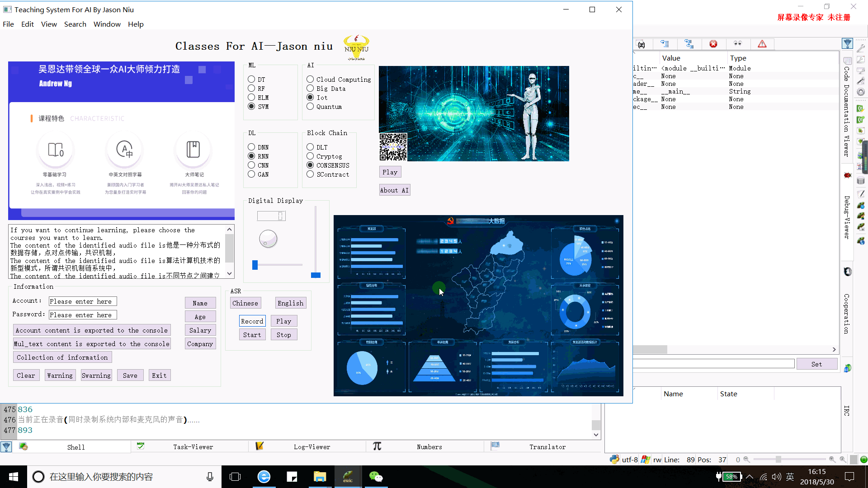
Task: Open WeChat from the taskbar
Action: 376,477
